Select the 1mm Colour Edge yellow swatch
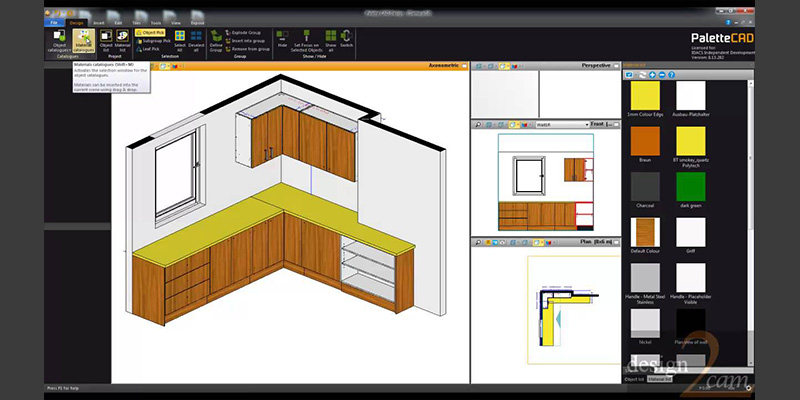 pos(645,95)
